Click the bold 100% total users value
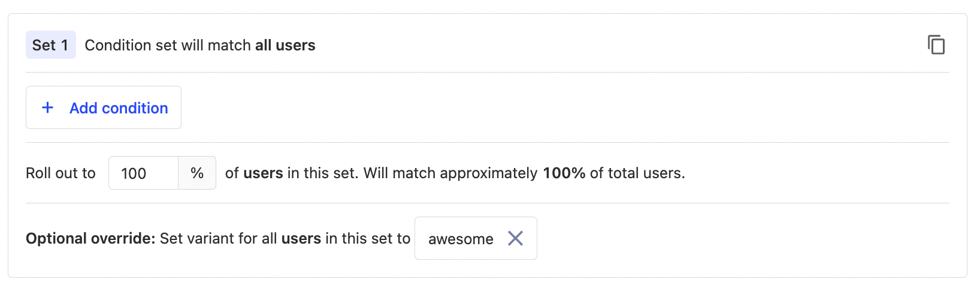The width and height of the screenshot is (980, 288). click(564, 173)
